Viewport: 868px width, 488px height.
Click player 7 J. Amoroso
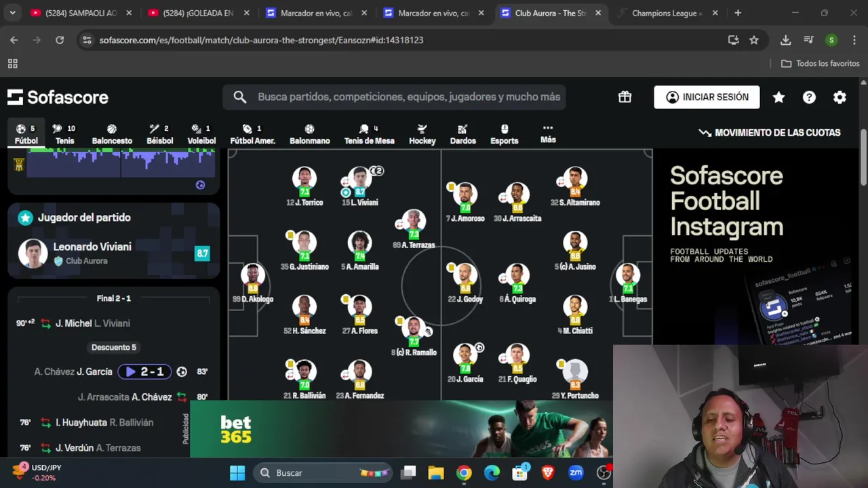click(x=465, y=203)
